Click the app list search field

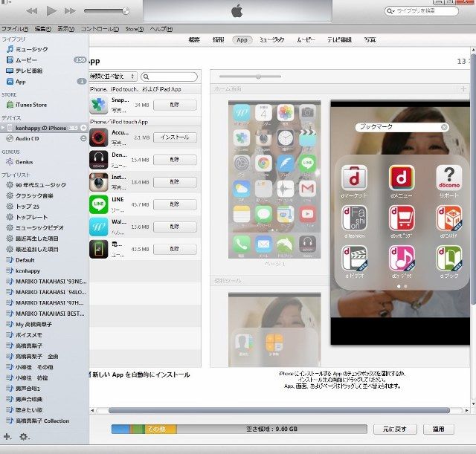click(169, 77)
